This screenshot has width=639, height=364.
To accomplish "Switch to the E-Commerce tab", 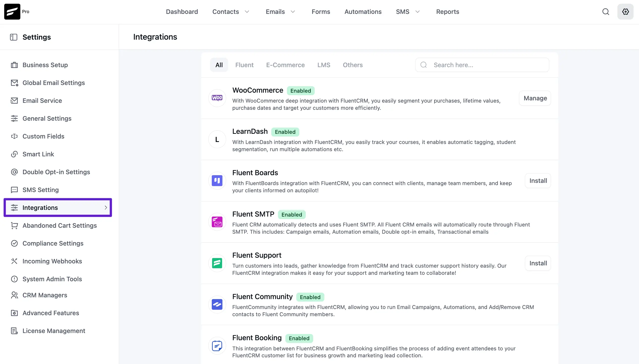I will (x=285, y=65).
